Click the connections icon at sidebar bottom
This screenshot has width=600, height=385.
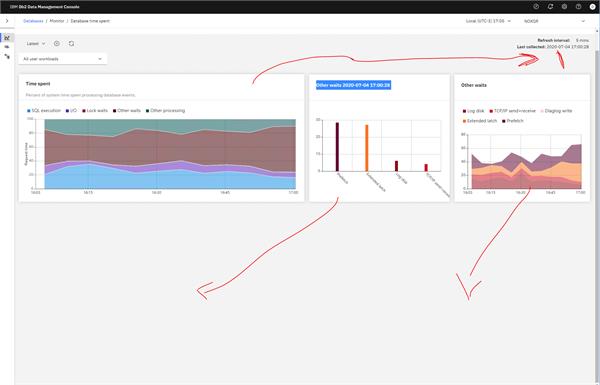[x=7, y=56]
